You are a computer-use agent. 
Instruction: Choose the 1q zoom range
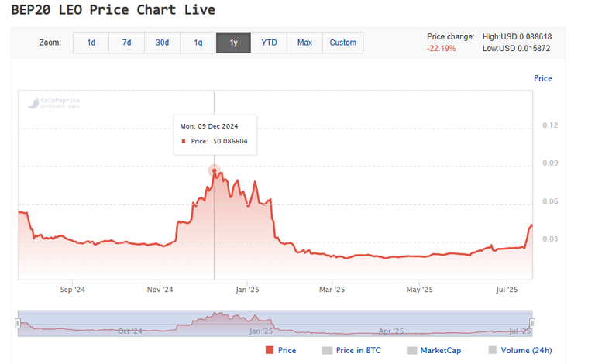(x=198, y=43)
